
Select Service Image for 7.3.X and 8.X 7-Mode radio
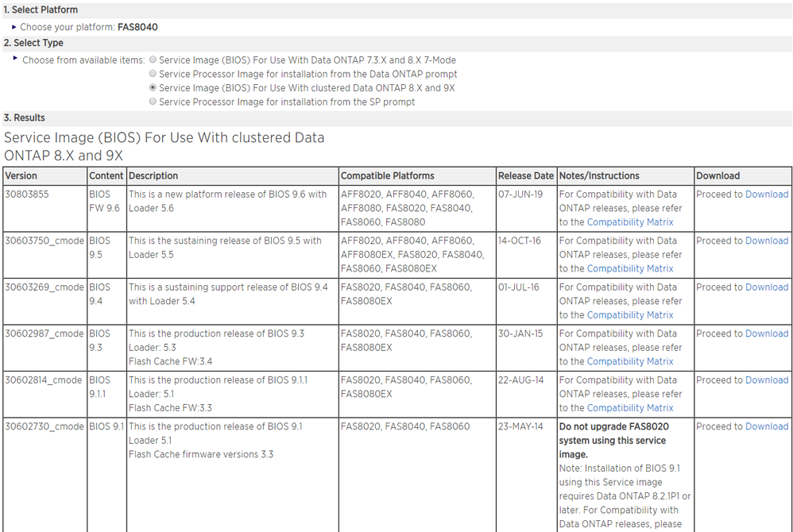point(153,60)
